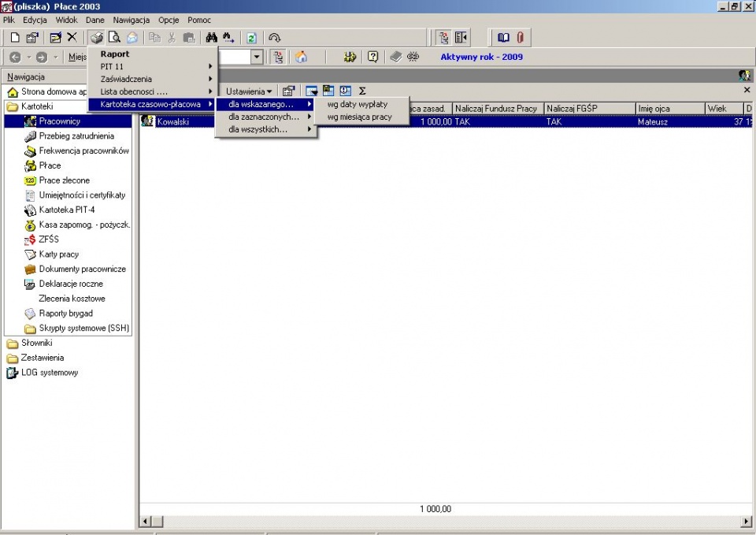
Task: Click the back navigation arrow
Action: tap(16, 58)
